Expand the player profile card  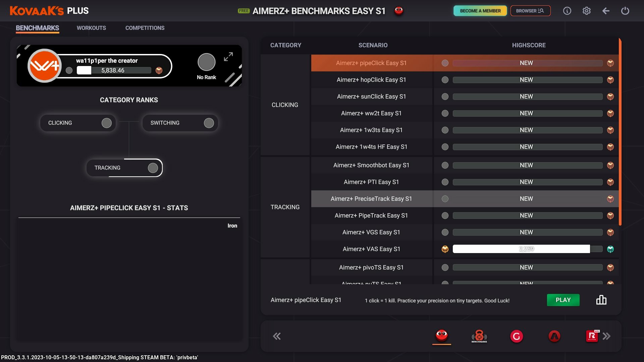click(x=228, y=57)
